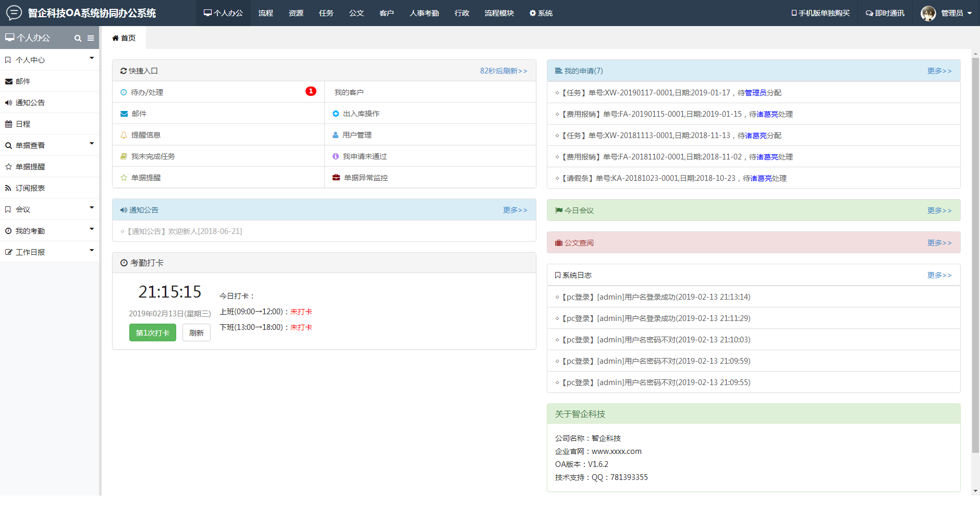Viewport: 980px width, 506px height.
Task: Click the green 第1次打卡 button
Action: click(153, 332)
